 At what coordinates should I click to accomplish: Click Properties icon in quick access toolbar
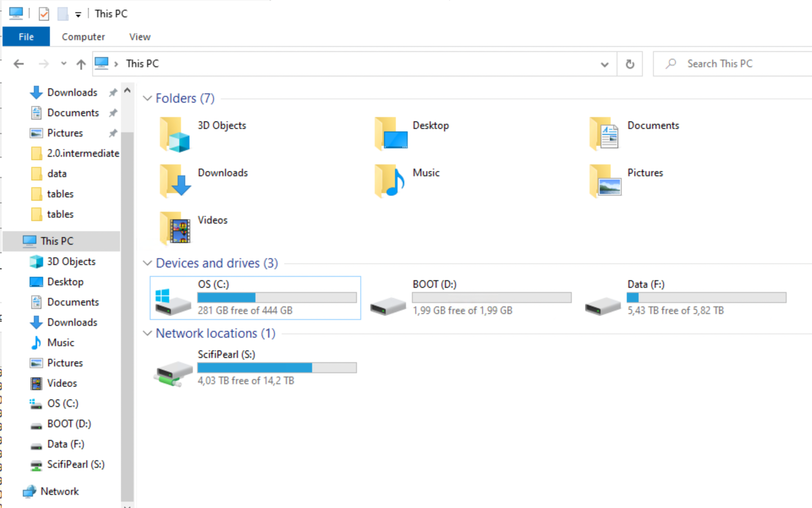44,14
